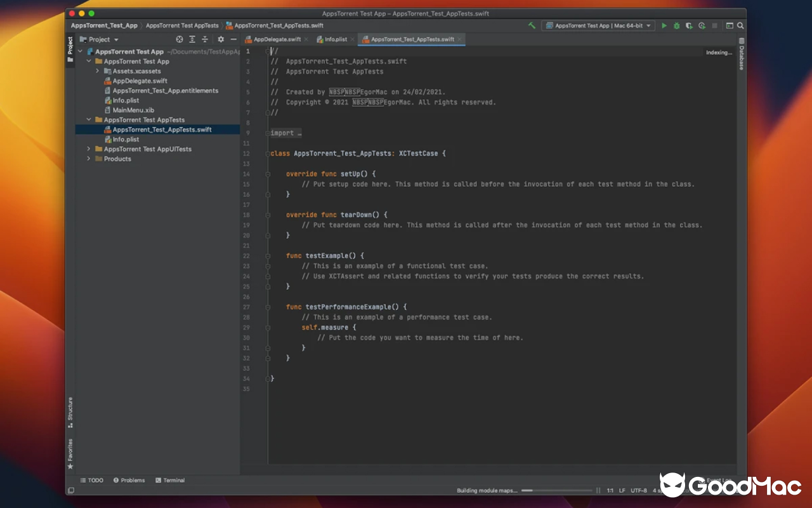Run tests with Coverage
This screenshot has width=812, height=508.
(x=689, y=26)
